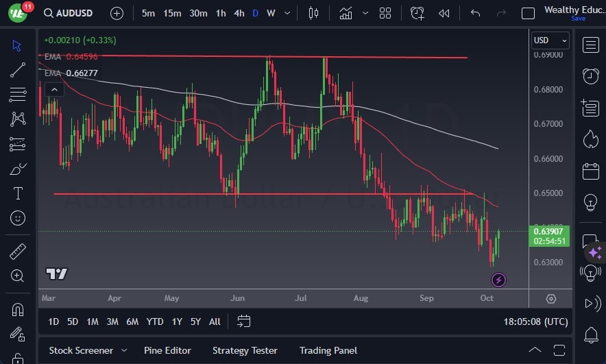The width and height of the screenshot is (606, 364).
Task: Collapse the EMA indicator legend arrow
Action: pos(53,88)
